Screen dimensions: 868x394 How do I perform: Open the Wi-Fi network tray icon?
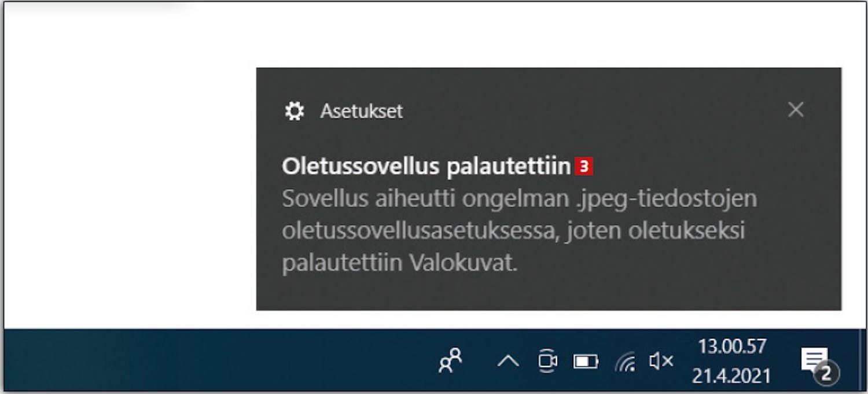tap(625, 362)
